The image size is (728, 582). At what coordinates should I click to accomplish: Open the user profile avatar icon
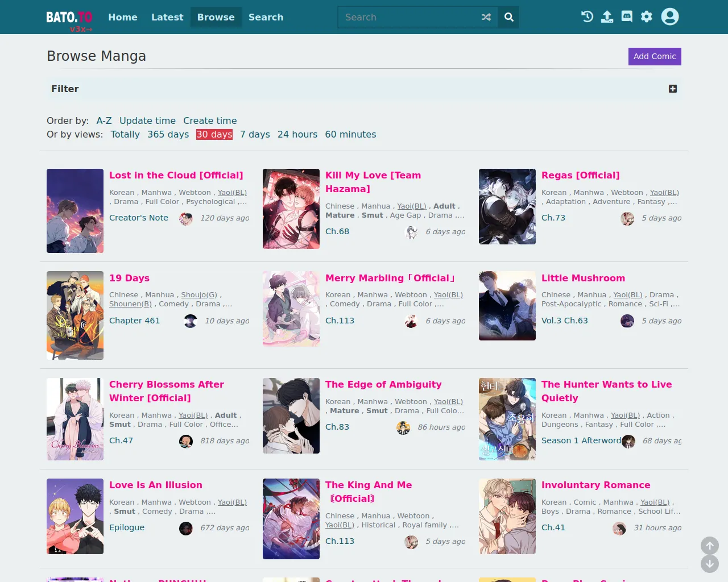tap(670, 16)
